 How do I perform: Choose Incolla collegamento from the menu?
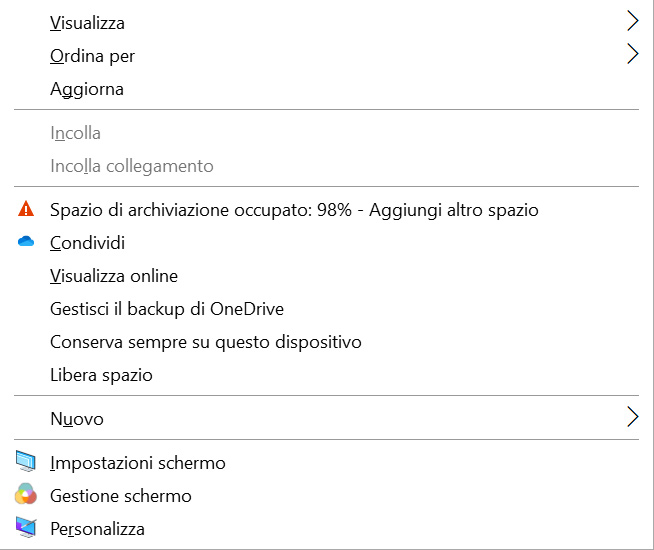point(131,166)
